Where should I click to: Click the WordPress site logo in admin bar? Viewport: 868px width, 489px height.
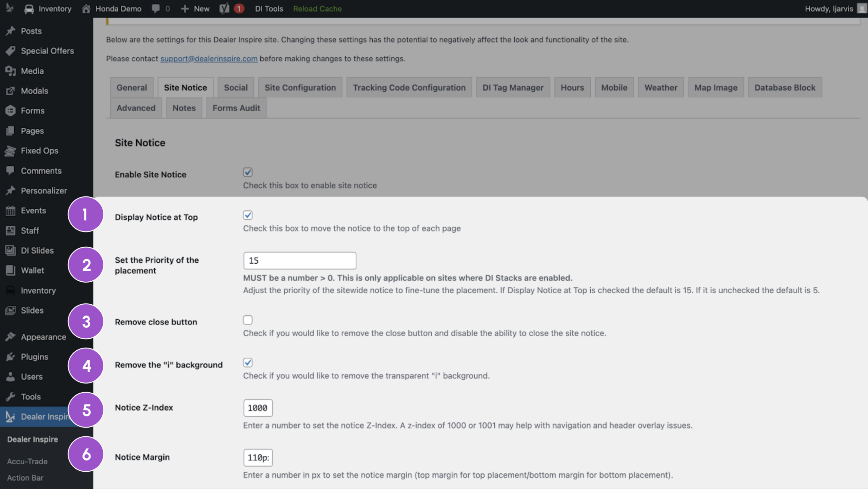coord(9,8)
